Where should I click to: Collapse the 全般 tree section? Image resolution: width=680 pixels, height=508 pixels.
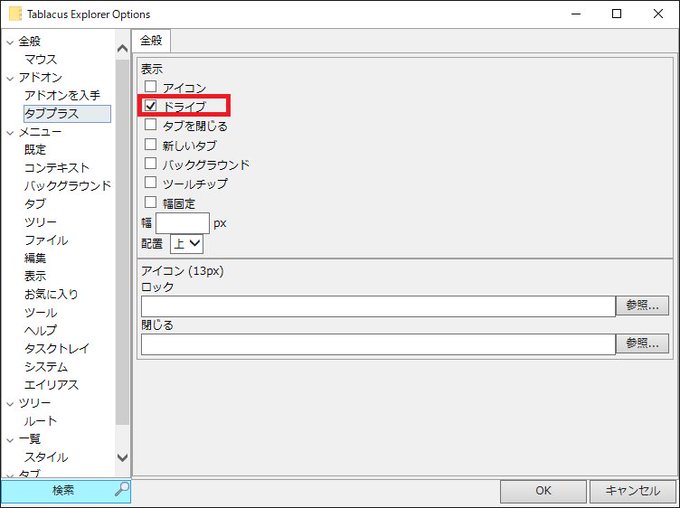pyautogui.click(x=10, y=42)
